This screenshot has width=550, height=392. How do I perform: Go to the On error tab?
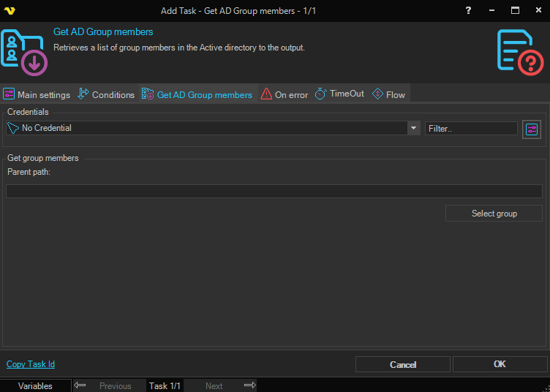click(x=285, y=94)
